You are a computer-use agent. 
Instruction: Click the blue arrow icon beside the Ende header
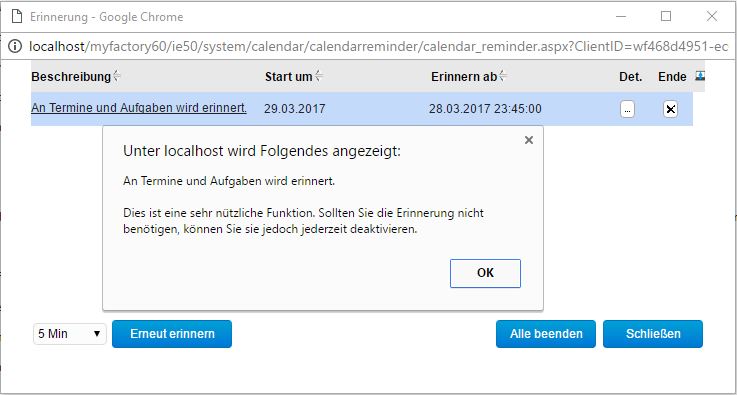coord(700,76)
